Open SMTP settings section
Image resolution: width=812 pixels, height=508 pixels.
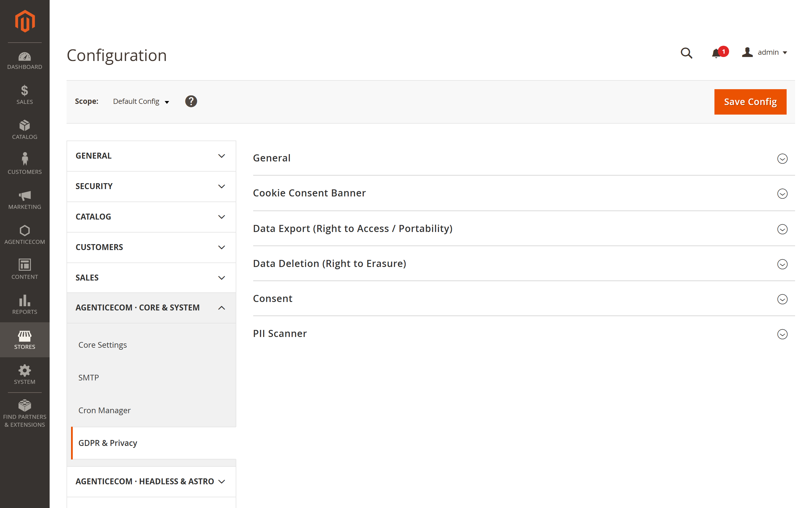[89, 378]
